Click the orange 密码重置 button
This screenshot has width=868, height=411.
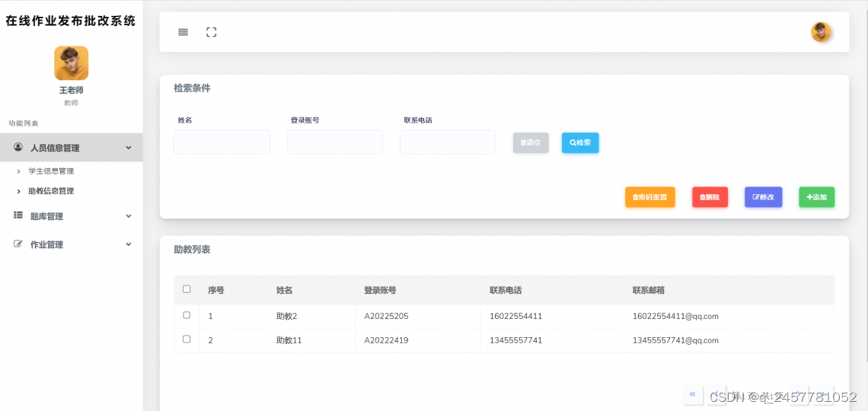[650, 197]
